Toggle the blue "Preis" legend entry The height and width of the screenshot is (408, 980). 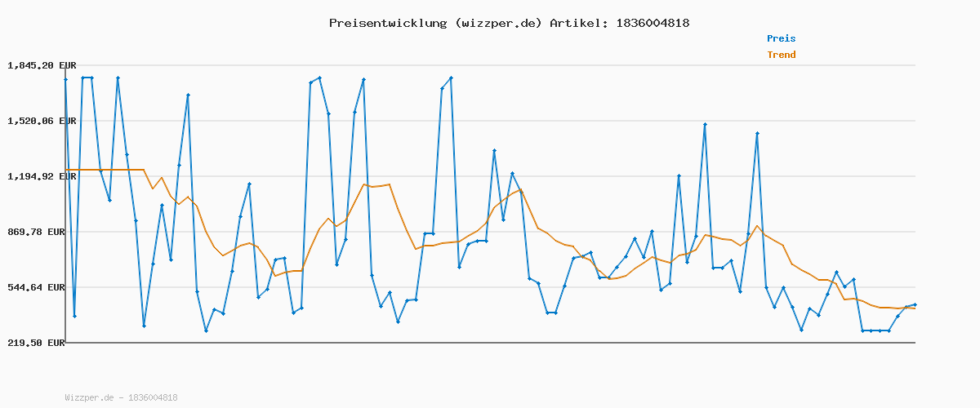pos(781,38)
